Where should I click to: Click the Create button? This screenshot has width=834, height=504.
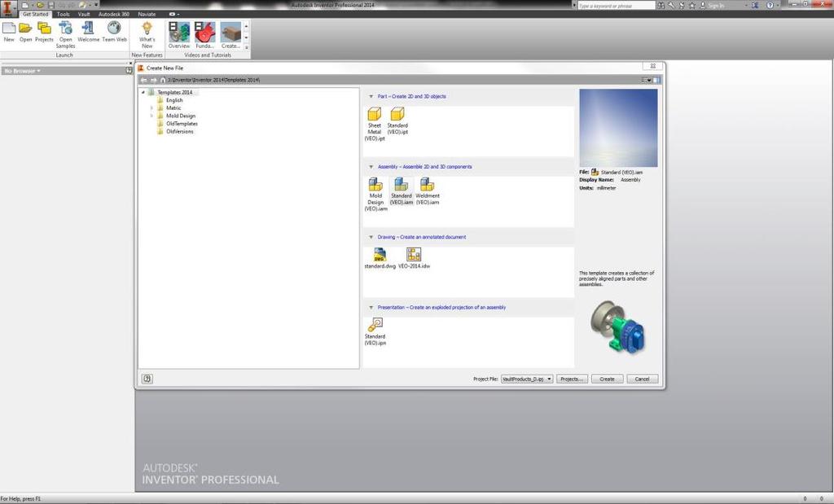(607, 379)
